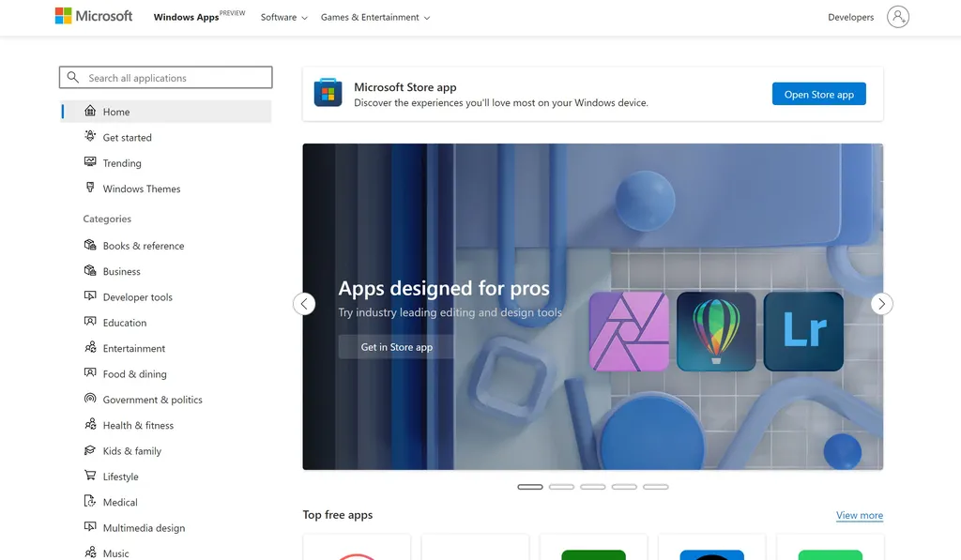961x560 pixels.
Task: Click the Education category icon
Action: 90,322
